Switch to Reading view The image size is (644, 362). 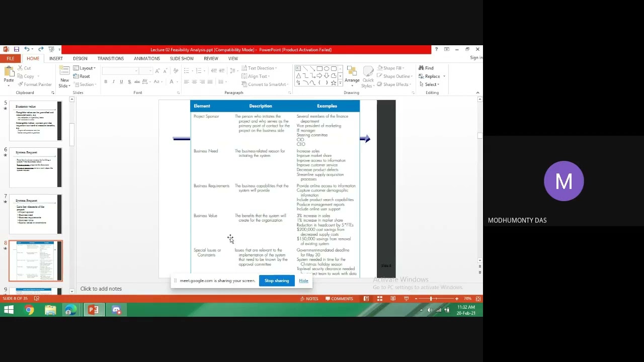[x=393, y=299]
